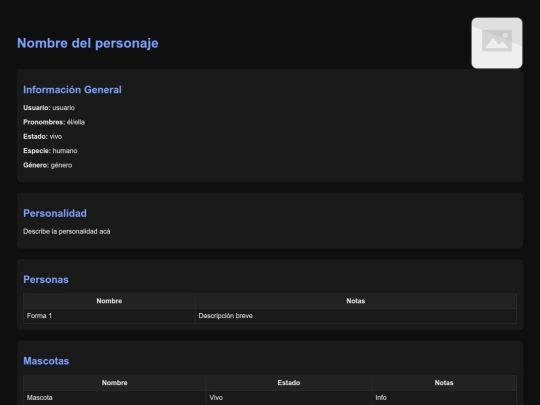
Task: Click the 'Pronombres: él/ella' line
Action: (54, 122)
